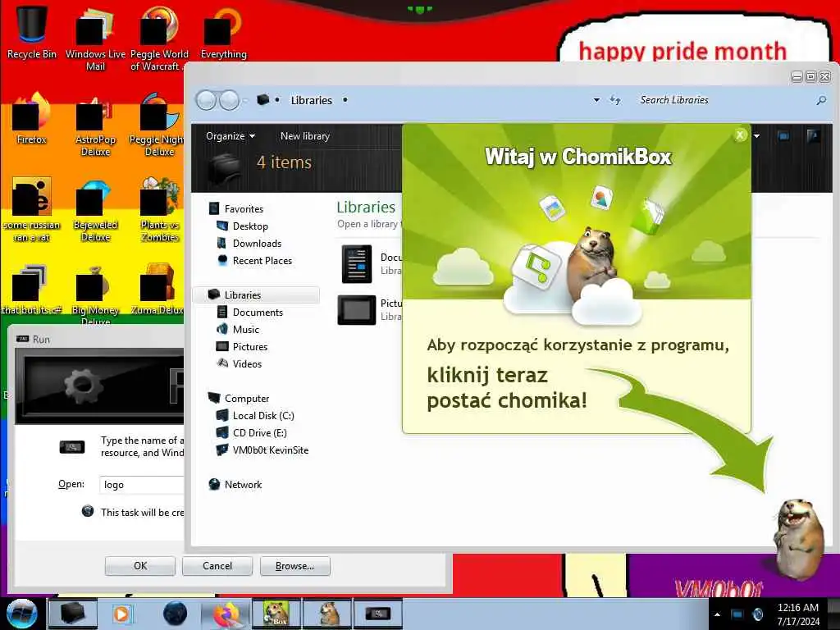Switch to second hamster taskbar button
This screenshot has height=630, width=840.
click(x=327, y=614)
